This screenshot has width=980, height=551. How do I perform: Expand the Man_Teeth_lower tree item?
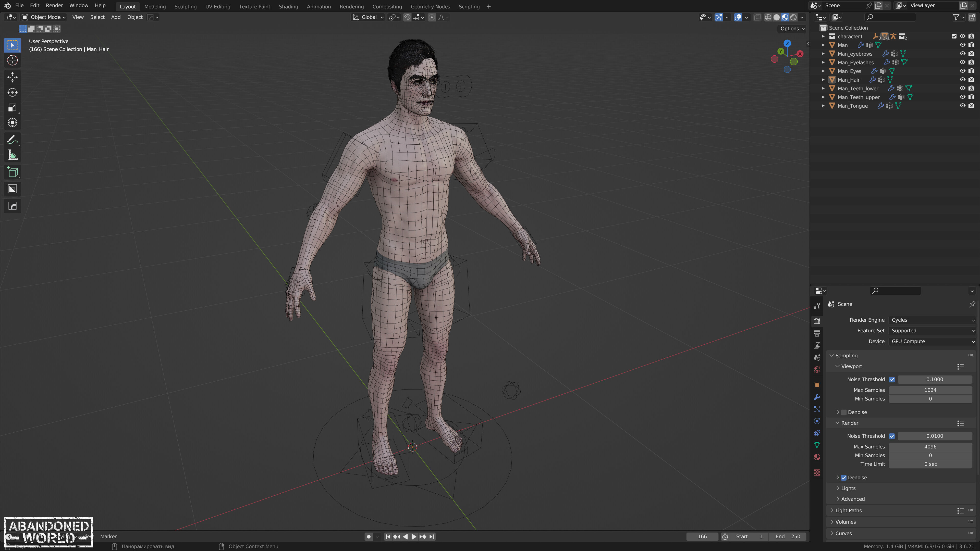(x=823, y=89)
